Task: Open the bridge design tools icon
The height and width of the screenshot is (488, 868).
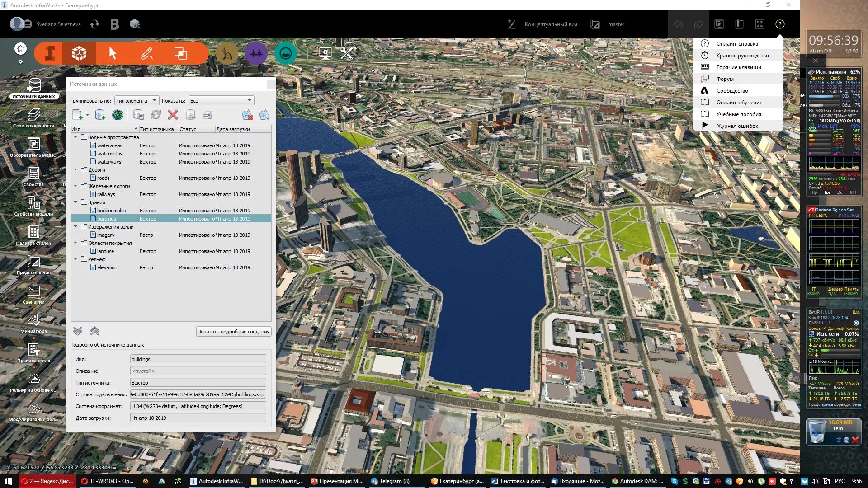Action: tap(256, 54)
